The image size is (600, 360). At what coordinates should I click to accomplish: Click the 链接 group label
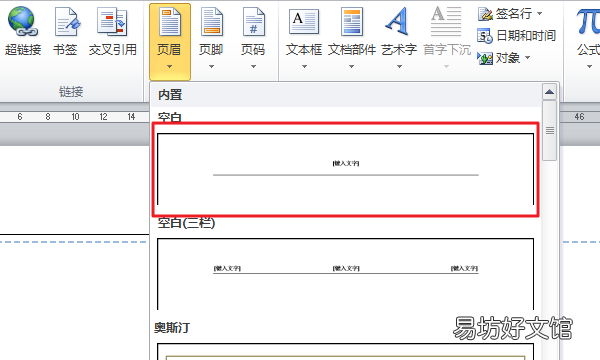(x=71, y=92)
